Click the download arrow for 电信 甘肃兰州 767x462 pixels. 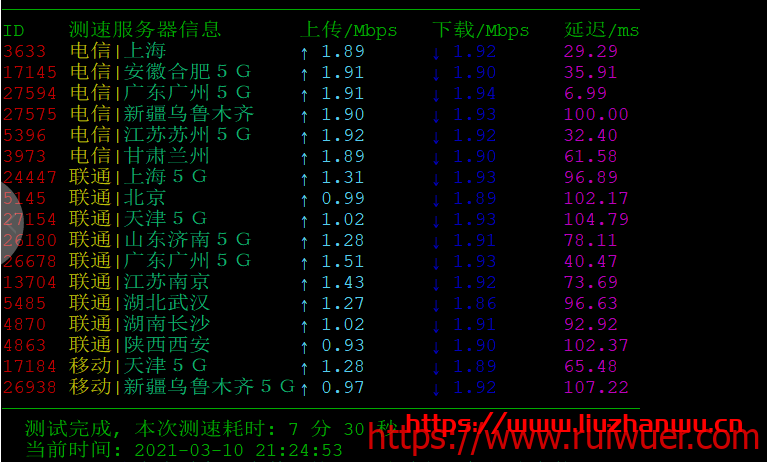click(437, 156)
